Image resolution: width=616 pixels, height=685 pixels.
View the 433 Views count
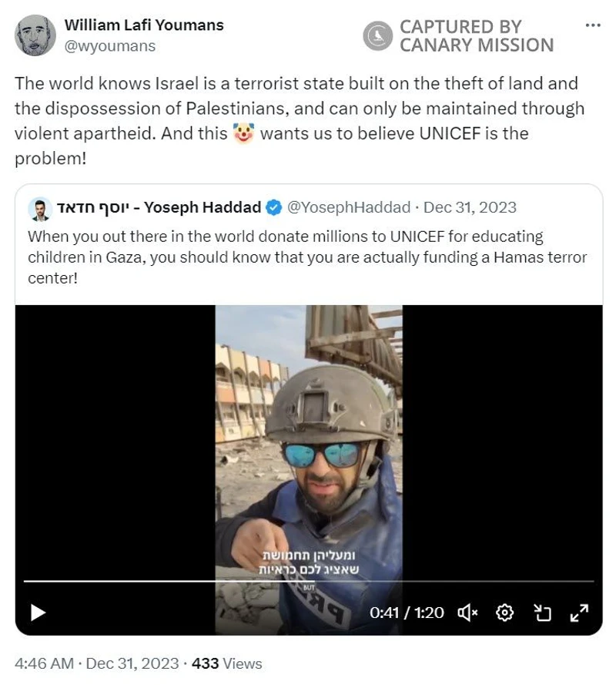tap(227, 663)
